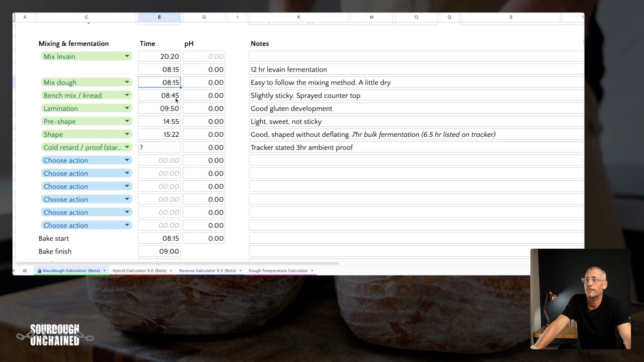The height and width of the screenshot is (362, 644).
Task: Select column E header
Action: pos(159,17)
